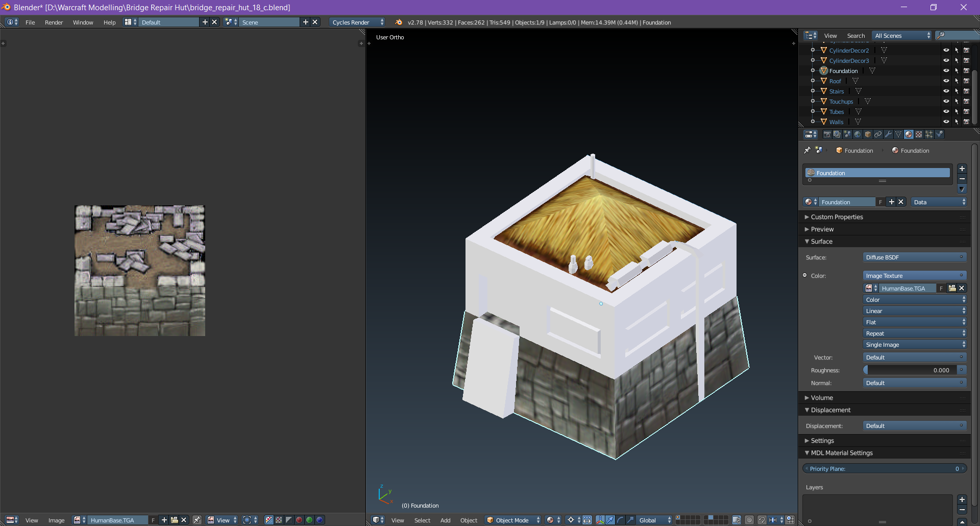Adjust the Roughness slider value
This screenshot has height=526, width=980.
[x=910, y=370]
